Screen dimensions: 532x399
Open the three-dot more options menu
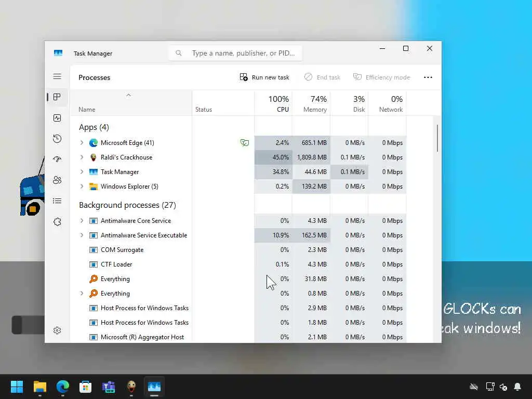coord(428,77)
